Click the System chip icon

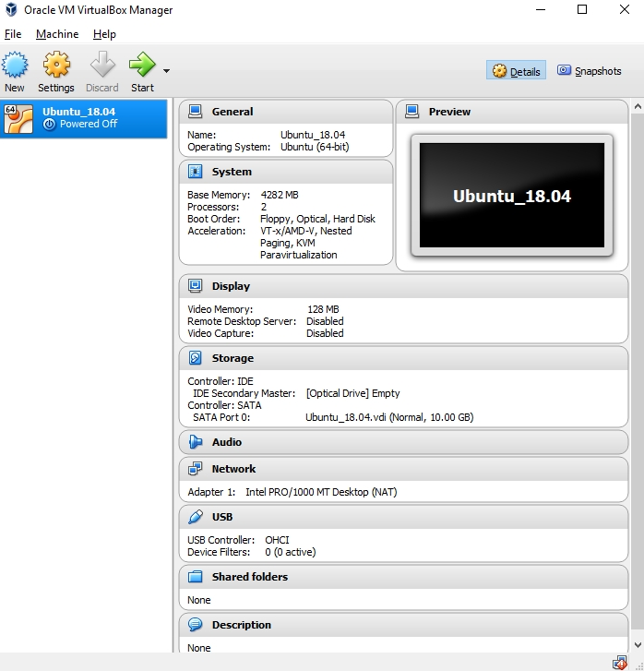(195, 172)
